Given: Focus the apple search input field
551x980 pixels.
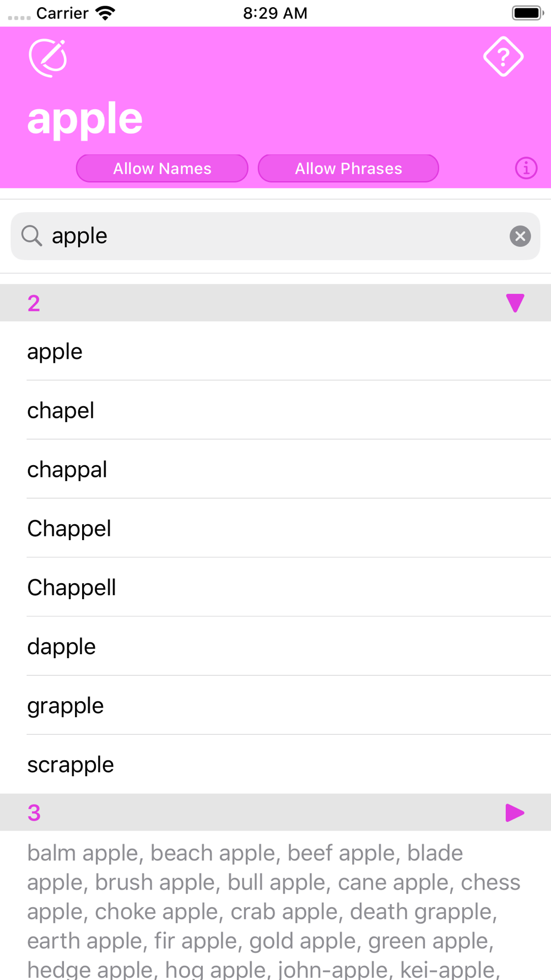Looking at the screenshot, I should click(275, 236).
